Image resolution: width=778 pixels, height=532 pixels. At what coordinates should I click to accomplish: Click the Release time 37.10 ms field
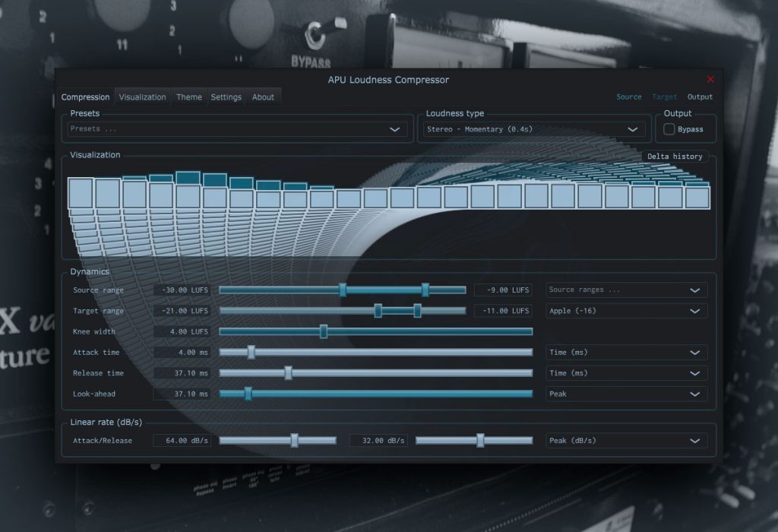coord(182,373)
